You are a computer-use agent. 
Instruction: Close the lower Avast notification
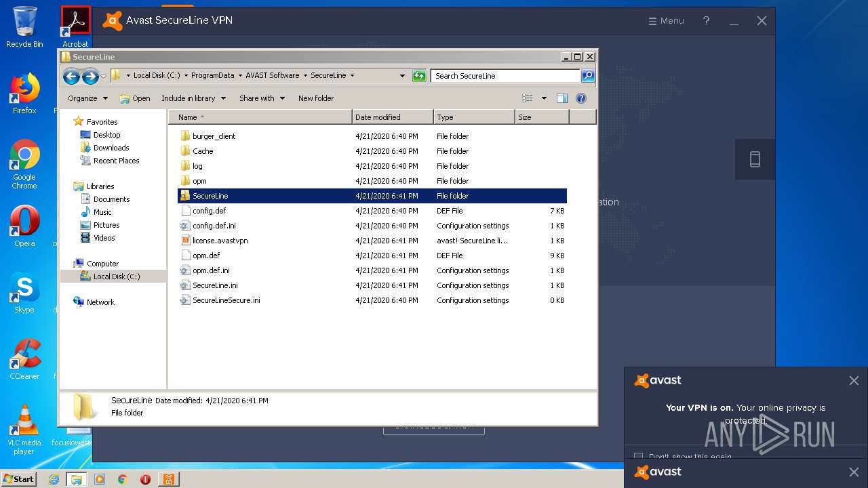(854, 472)
